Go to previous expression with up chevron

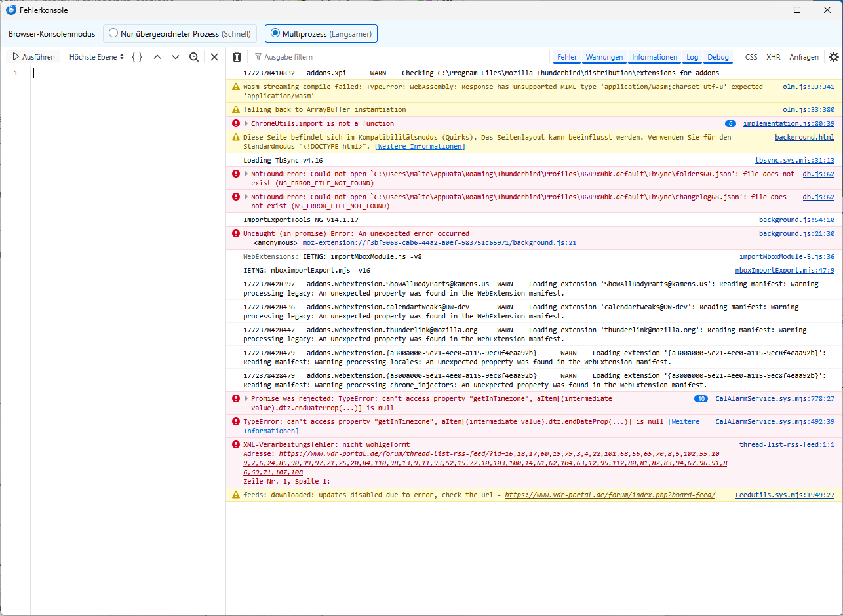pos(157,57)
